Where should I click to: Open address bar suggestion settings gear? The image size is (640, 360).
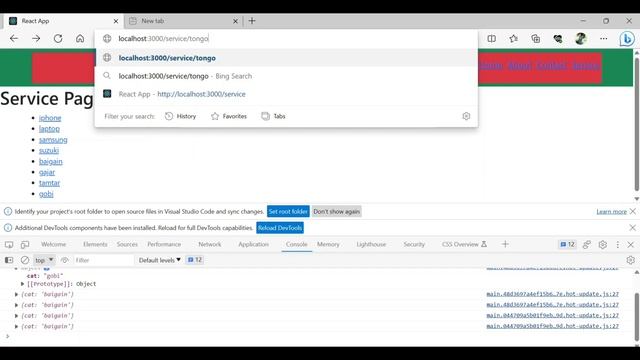tap(466, 116)
